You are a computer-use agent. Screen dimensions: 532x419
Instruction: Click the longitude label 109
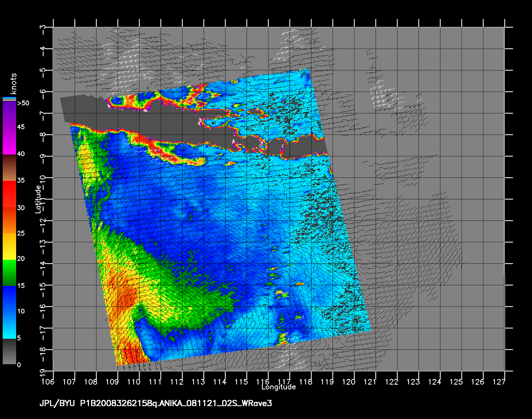click(x=112, y=382)
